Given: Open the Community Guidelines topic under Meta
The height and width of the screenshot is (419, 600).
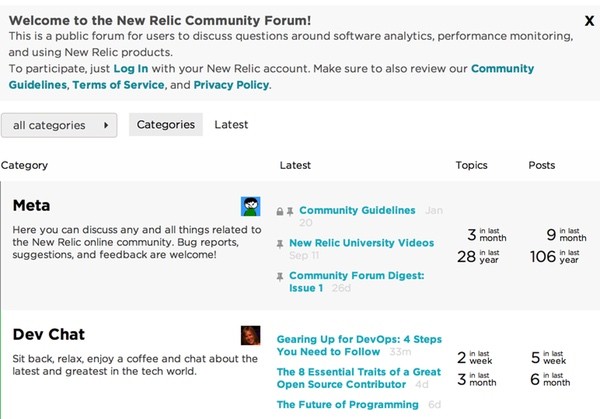Looking at the screenshot, I should [x=357, y=210].
